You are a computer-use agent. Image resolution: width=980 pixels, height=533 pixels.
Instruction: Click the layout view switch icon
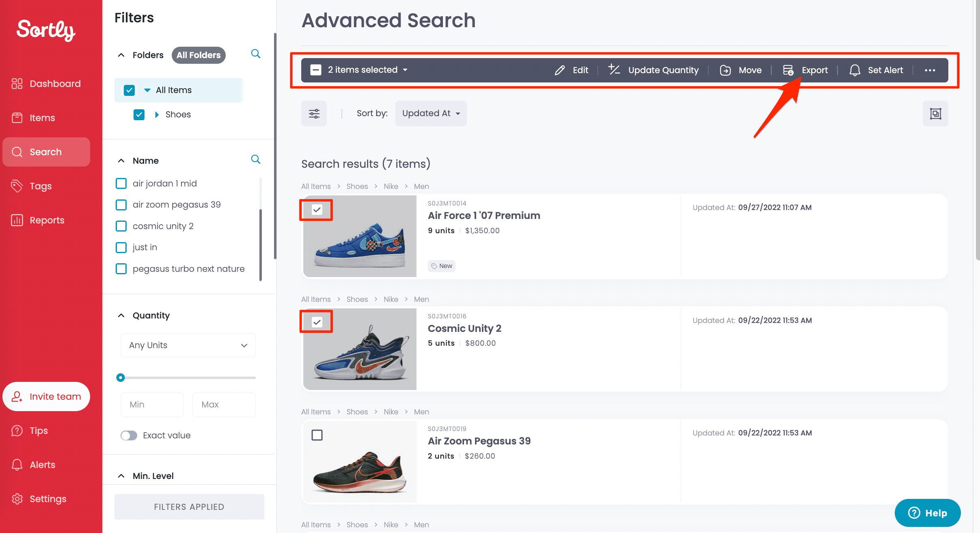[x=935, y=113]
